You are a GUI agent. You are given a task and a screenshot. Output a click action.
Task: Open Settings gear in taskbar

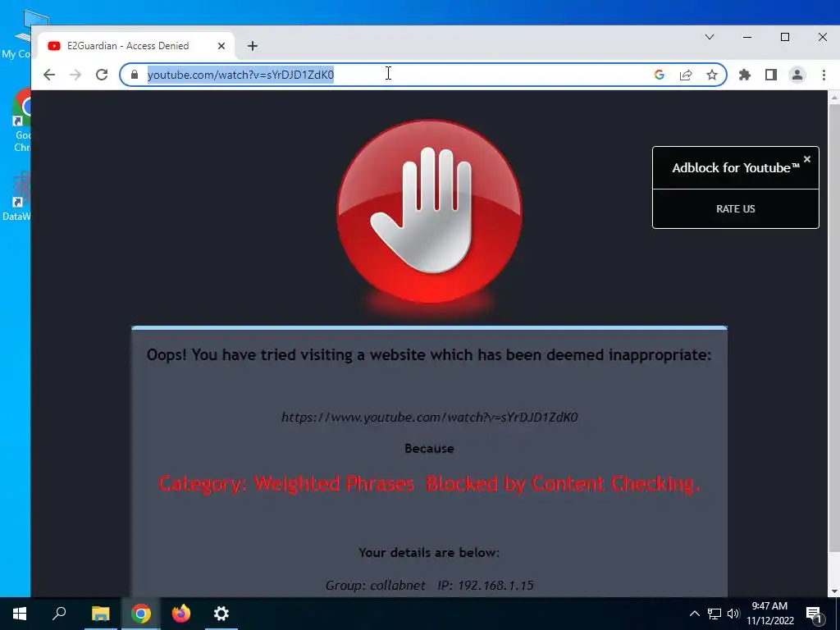point(221,614)
